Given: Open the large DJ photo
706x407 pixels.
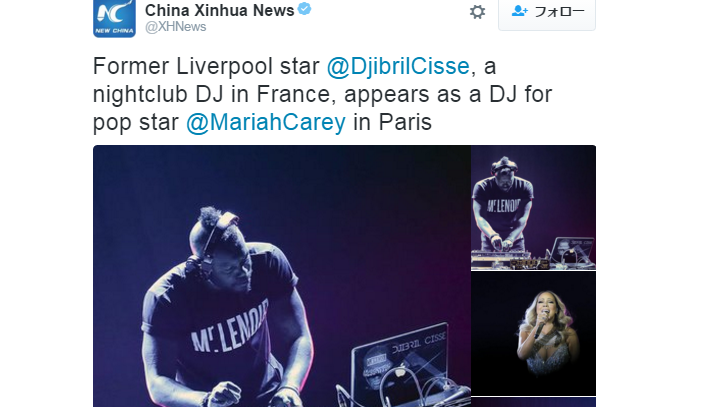Looking at the screenshot, I should point(282,276).
